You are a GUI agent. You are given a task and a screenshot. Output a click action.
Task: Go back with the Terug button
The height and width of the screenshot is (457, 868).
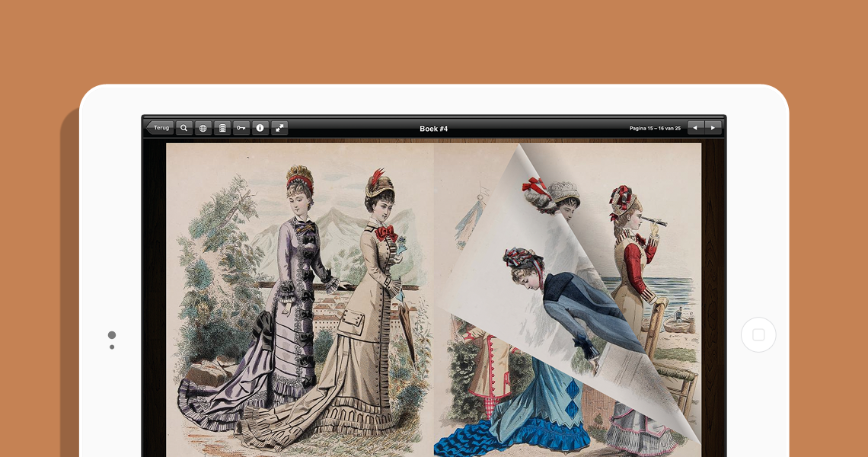pyautogui.click(x=161, y=128)
